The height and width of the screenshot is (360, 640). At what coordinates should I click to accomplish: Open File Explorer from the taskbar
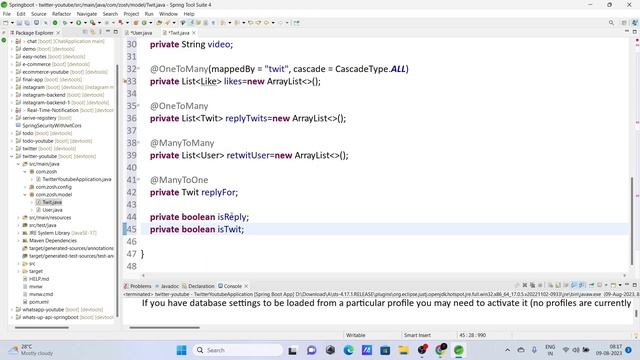click(403, 350)
